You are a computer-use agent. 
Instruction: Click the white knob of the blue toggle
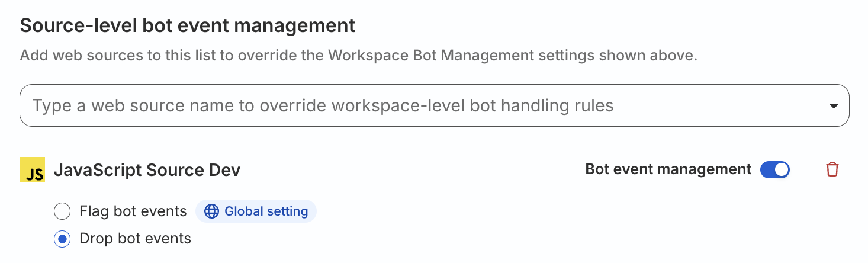tap(782, 170)
